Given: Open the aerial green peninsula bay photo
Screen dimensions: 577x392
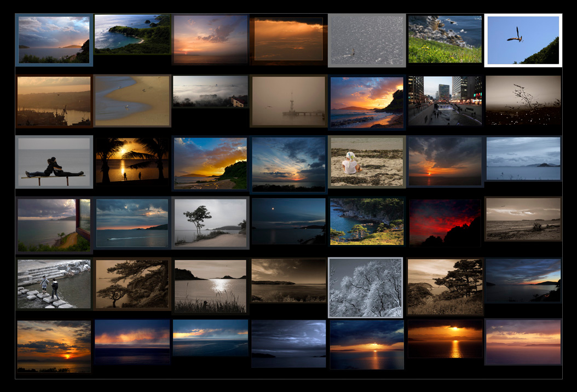Looking at the screenshot, I should pos(132,34).
